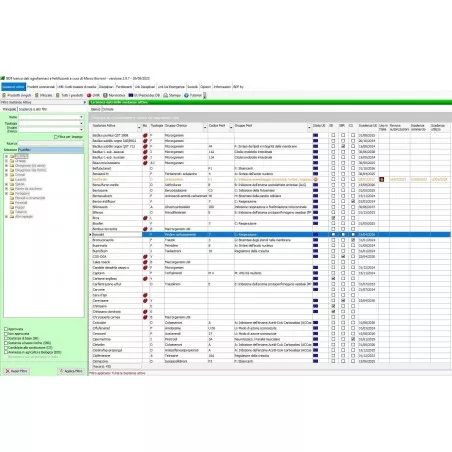Click the Fruttiferi folder icon

(x=12, y=156)
